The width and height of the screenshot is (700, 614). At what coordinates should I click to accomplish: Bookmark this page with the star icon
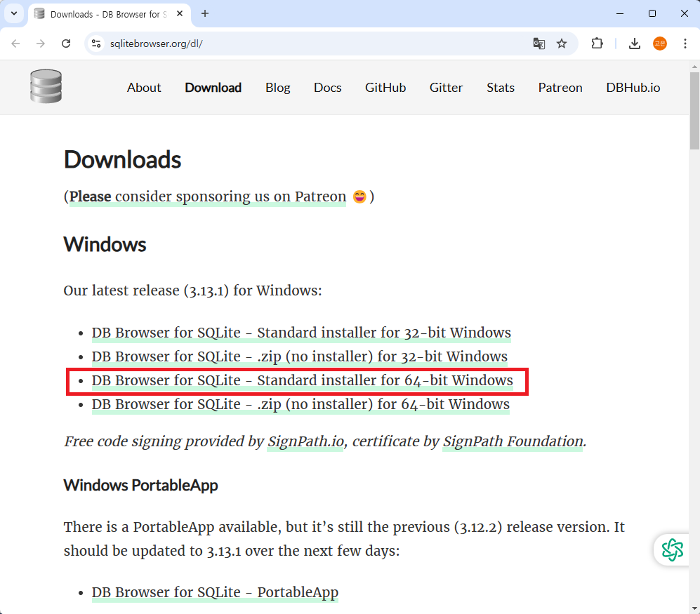[x=562, y=44]
